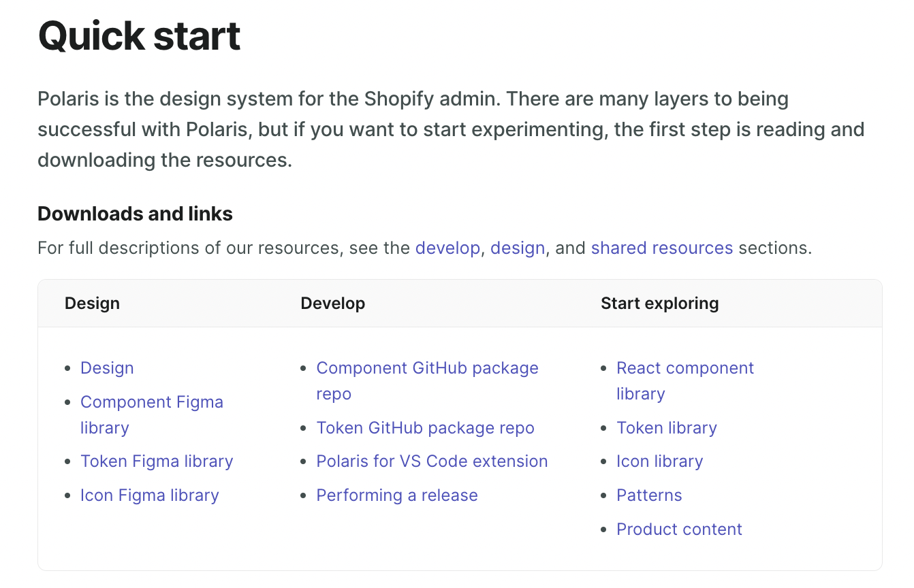The height and width of the screenshot is (588, 914).
Task: Open Component GitHub package repo link
Action: coord(427,381)
